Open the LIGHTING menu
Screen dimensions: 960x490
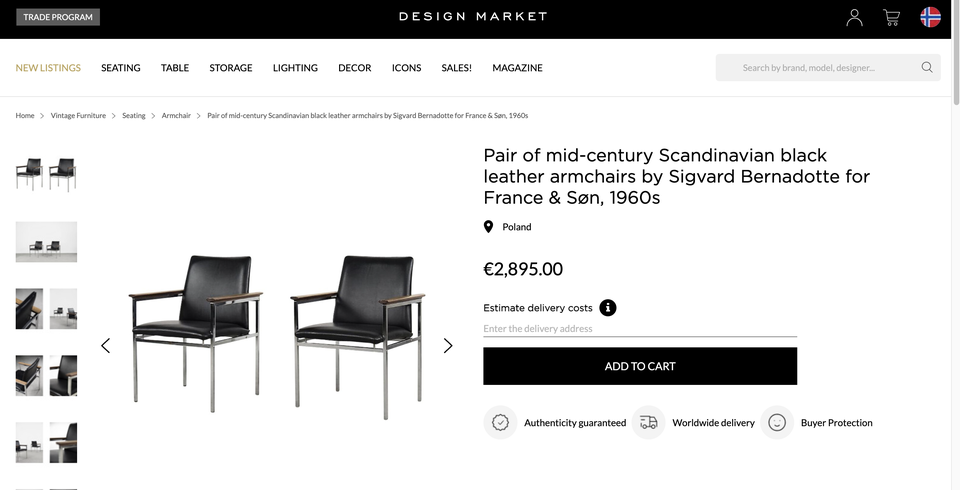tap(295, 68)
